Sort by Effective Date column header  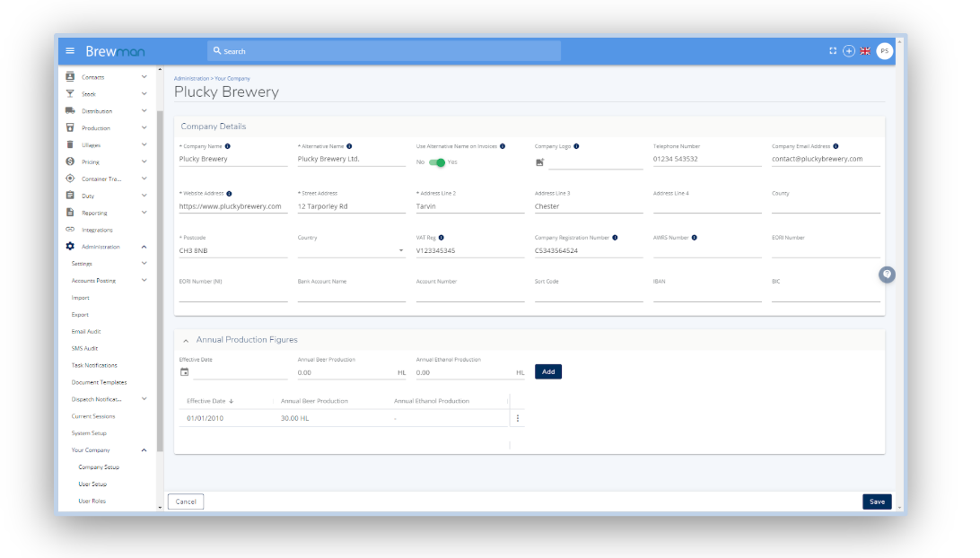click(x=209, y=401)
